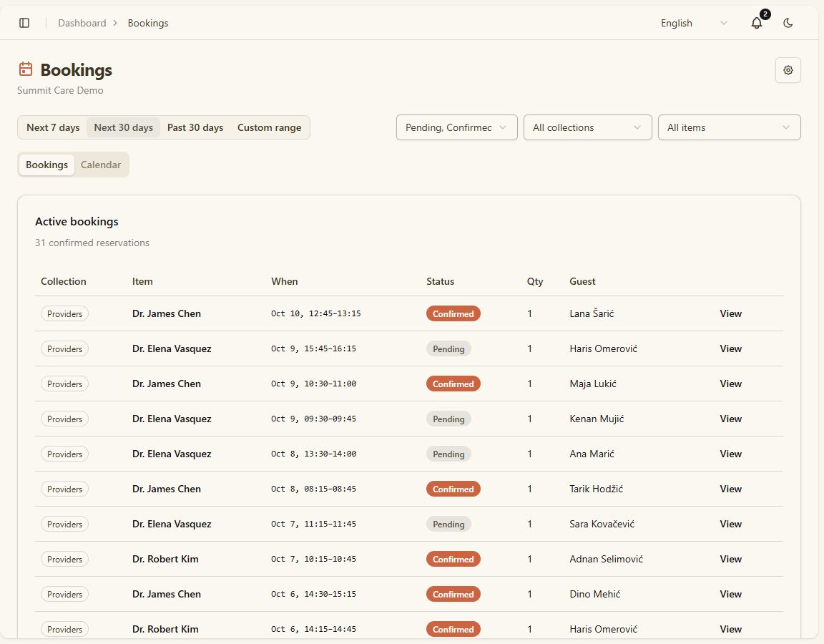Screen dimensions: 824x644
Task: View Dino Mehić's booking
Action: tap(730, 594)
